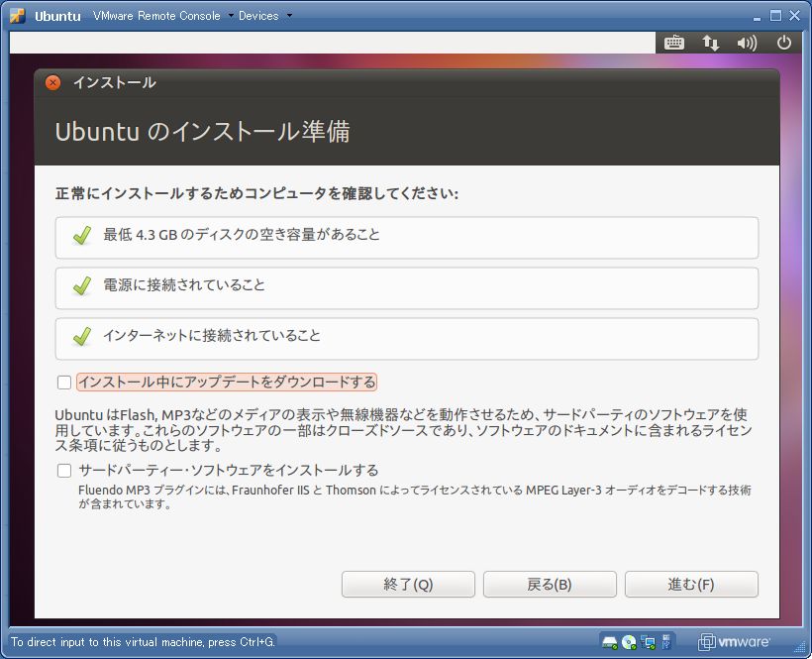Close the インストール installer window
The width and height of the screenshot is (812, 659).
(52, 82)
